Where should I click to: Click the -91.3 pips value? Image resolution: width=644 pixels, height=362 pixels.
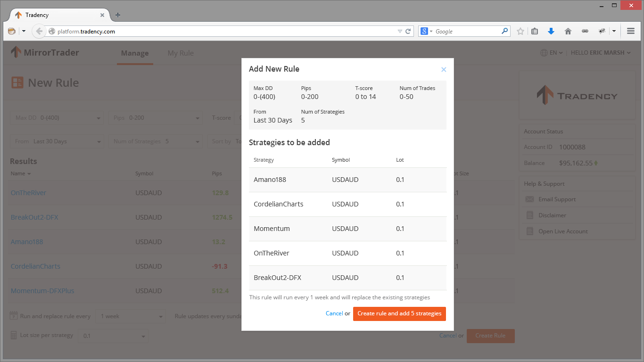(220, 266)
